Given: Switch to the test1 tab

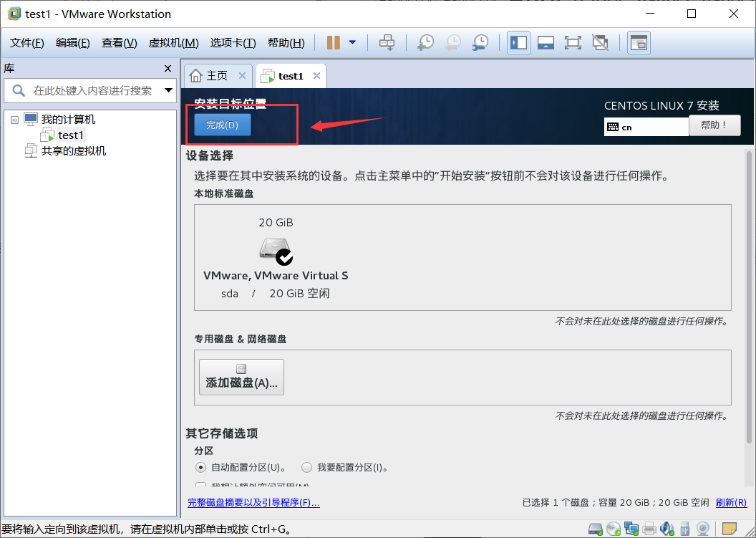Looking at the screenshot, I should [291, 76].
